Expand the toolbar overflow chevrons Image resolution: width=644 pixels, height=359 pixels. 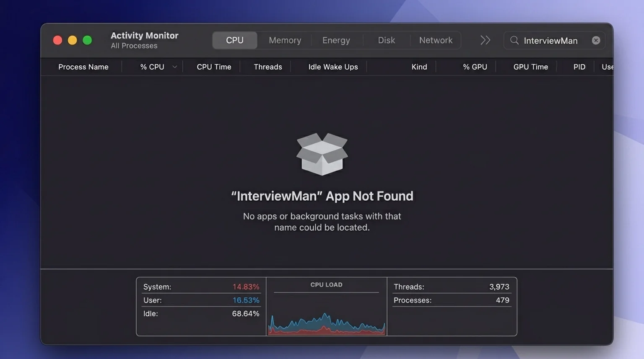[485, 40]
